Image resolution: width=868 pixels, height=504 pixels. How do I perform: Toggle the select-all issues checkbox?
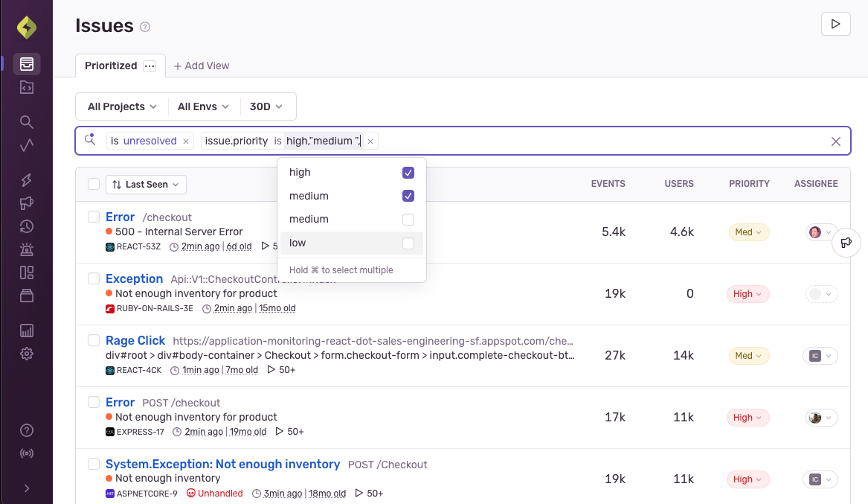click(94, 184)
